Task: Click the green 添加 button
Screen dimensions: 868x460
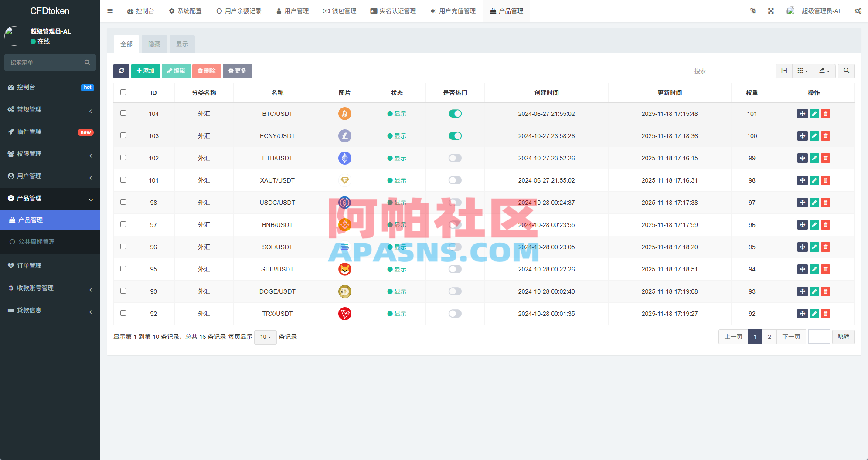Action: 146,71
